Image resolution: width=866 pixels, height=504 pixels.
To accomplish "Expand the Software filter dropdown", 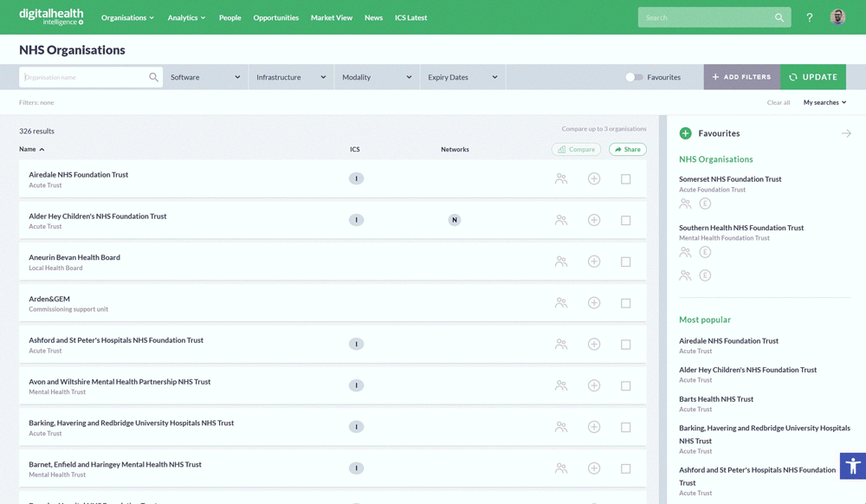I will 205,77.
